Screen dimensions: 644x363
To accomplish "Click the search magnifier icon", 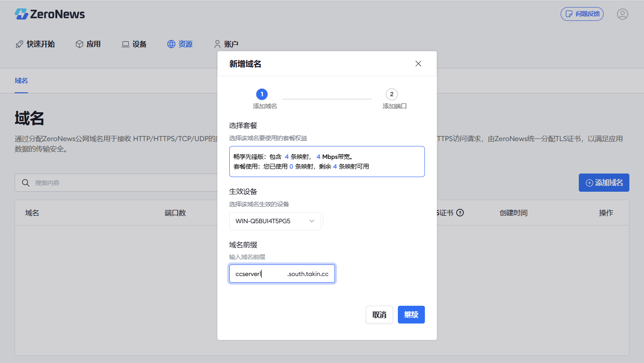I will click(x=26, y=182).
